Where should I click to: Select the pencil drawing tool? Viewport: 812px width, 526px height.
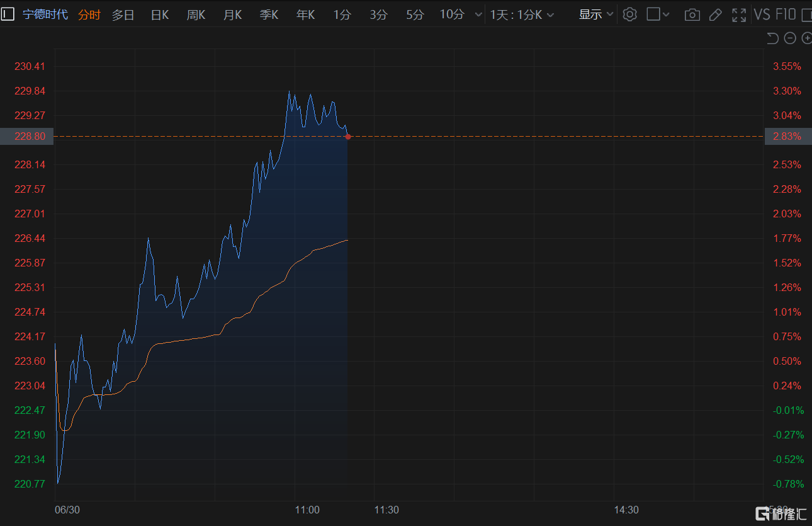(x=716, y=14)
